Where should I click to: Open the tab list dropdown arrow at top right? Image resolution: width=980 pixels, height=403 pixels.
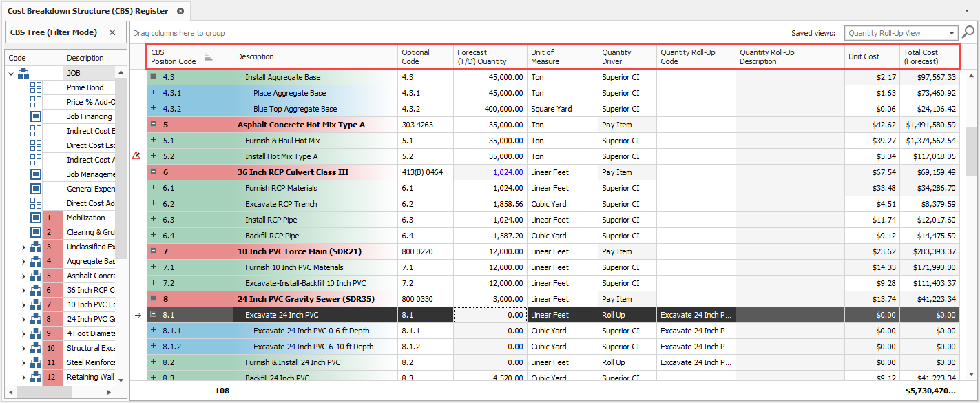pyautogui.click(x=968, y=12)
